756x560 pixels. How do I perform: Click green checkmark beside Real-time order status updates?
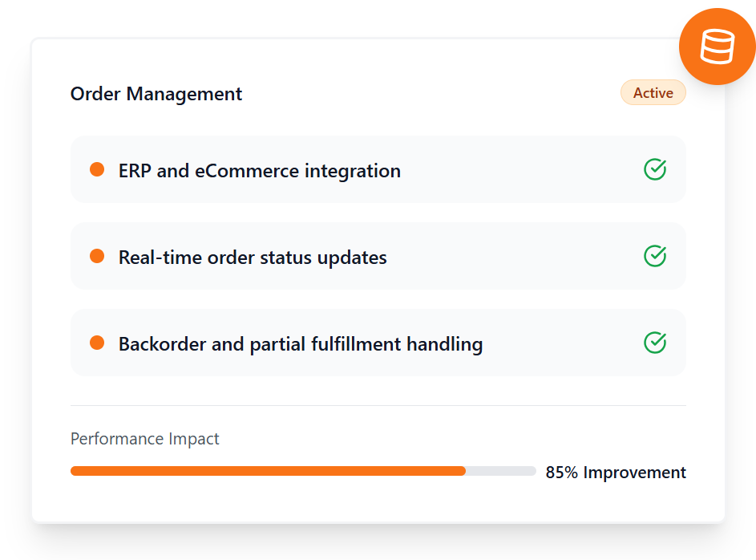pyautogui.click(x=655, y=256)
